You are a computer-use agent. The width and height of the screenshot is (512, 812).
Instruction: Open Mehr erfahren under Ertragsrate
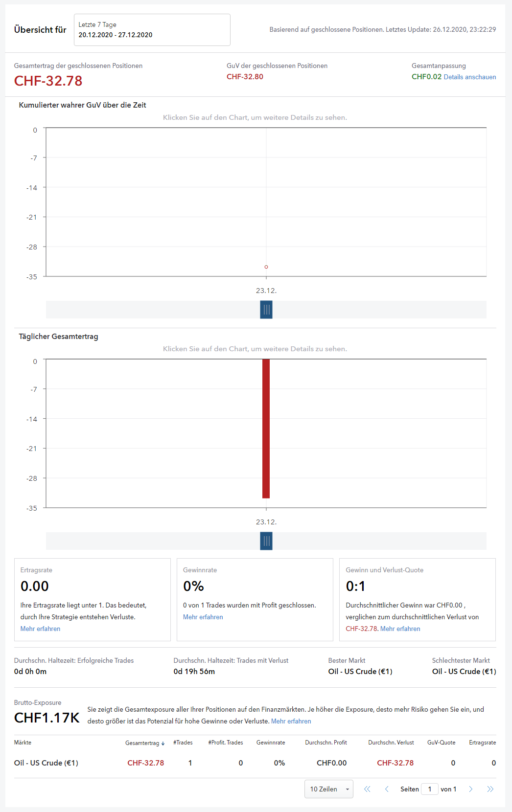tap(40, 629)
